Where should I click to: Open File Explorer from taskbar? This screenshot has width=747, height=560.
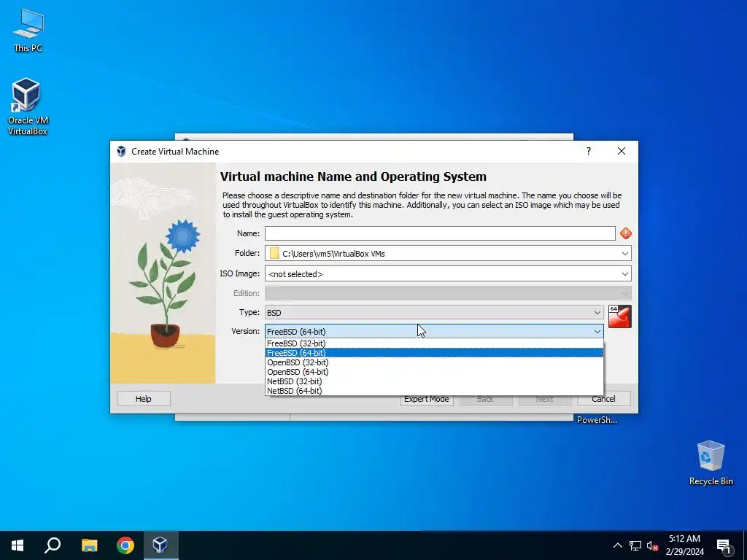click(89, 545)
